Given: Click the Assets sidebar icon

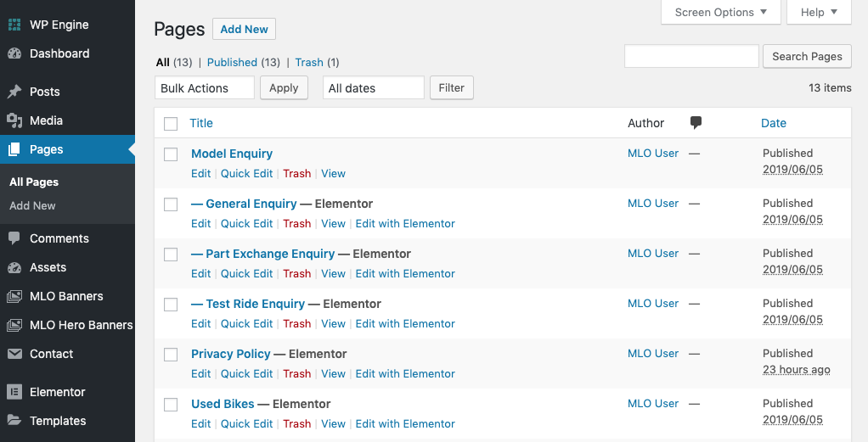Looking at the screenshot, I should 14,267.
